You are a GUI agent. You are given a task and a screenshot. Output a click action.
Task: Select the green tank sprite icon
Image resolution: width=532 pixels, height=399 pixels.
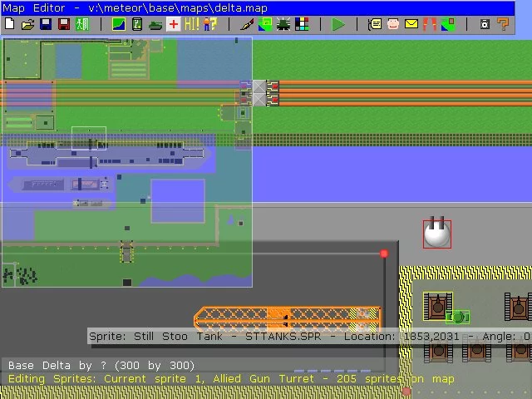(x=155, y=25)
